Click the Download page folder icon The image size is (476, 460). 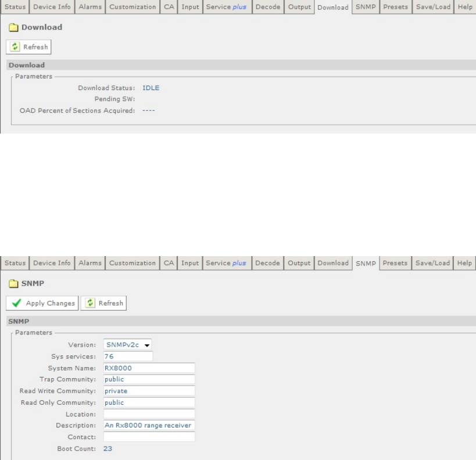tap(13, 28)
